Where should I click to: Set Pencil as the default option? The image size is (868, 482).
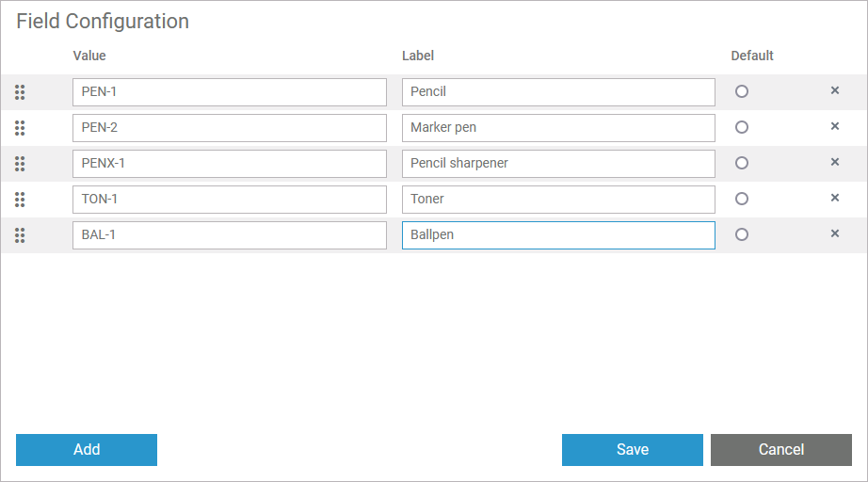742,92
